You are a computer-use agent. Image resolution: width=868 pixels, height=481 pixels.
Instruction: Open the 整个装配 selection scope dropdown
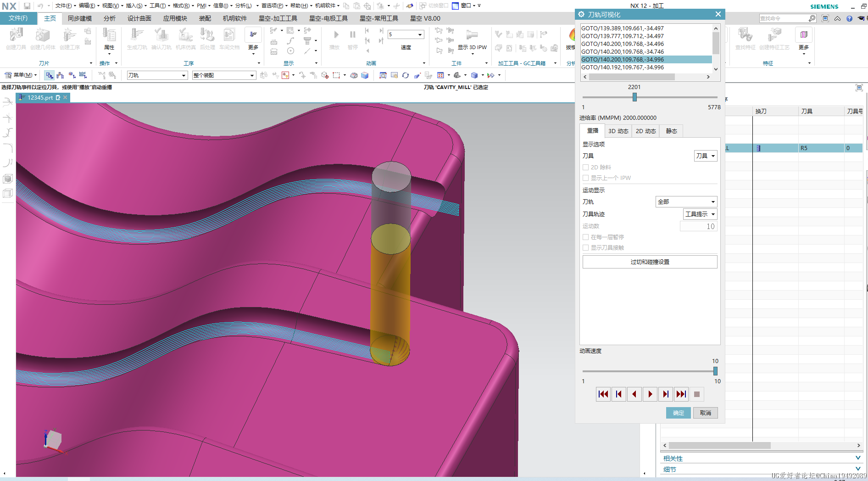click(223, 75)
